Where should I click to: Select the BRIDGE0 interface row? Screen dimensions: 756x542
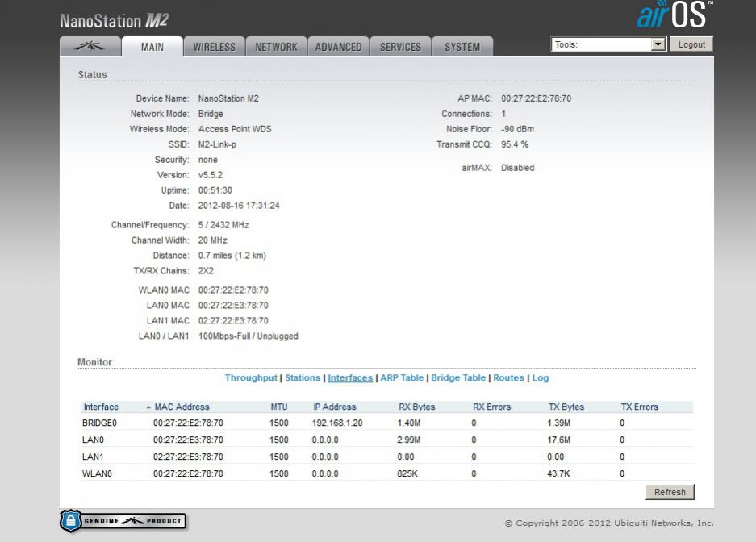386,423
